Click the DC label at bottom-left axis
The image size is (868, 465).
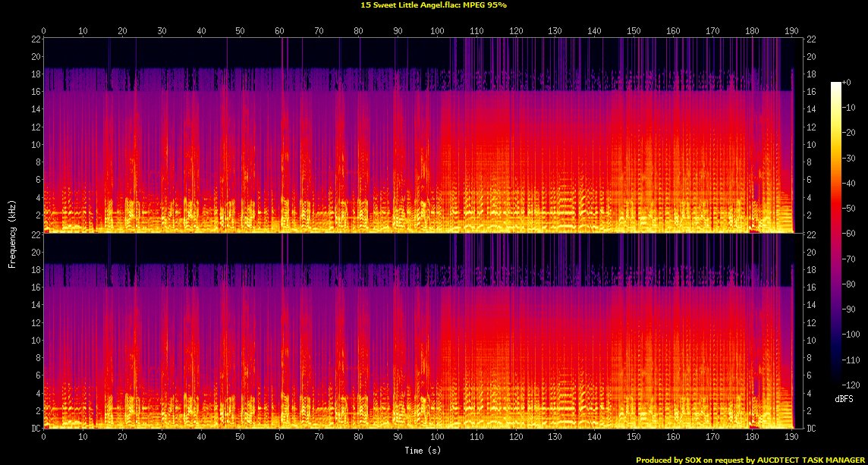pos(36,428)
